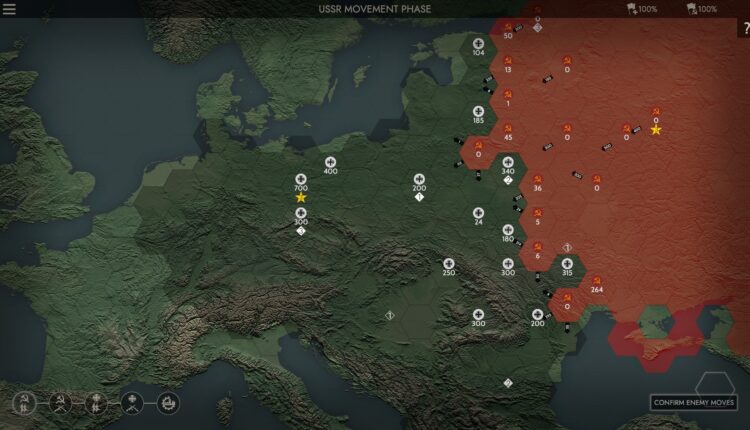Select German unit with strength 315
The height and width of the screenshot is (430, 750).
(567, 264)
